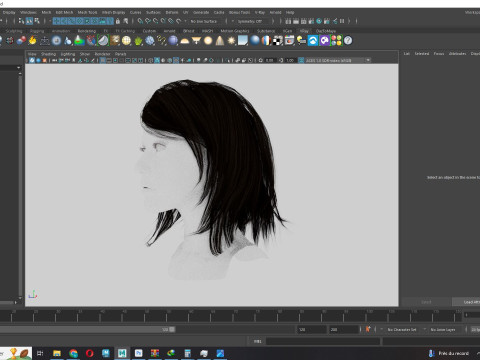Click the light-blue spiky ball shelf icon
Viewport: 480px width, 360px height.
pos(150,41)
